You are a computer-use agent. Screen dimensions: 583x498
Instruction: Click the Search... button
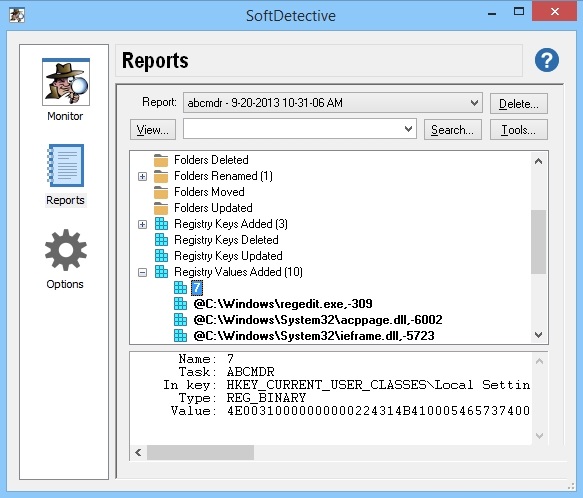pyautogui.click(x=452, y=129)
